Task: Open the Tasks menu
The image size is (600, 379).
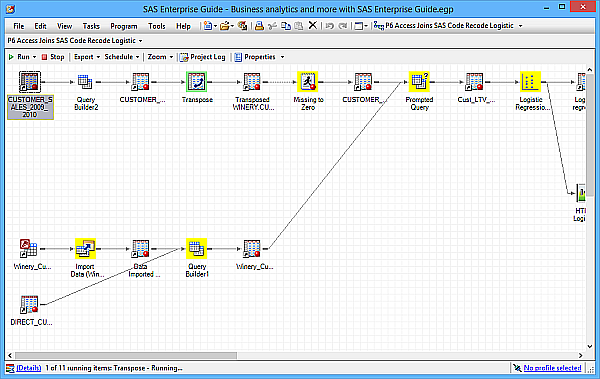Action: [x=91, y=26]
